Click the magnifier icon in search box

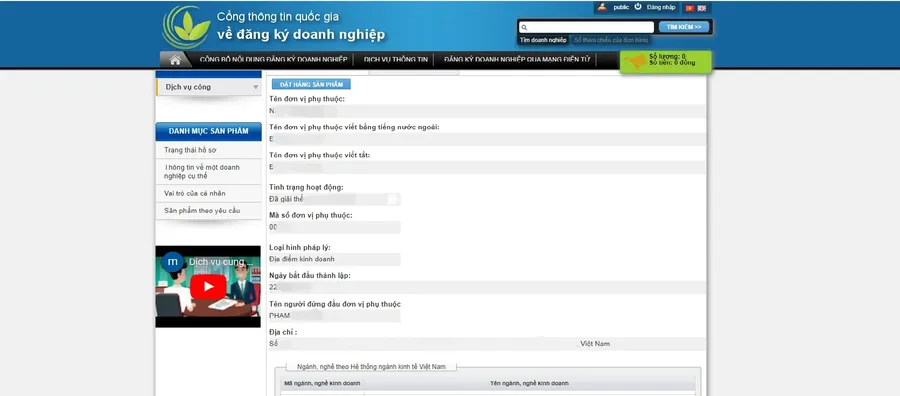(524, 27)
